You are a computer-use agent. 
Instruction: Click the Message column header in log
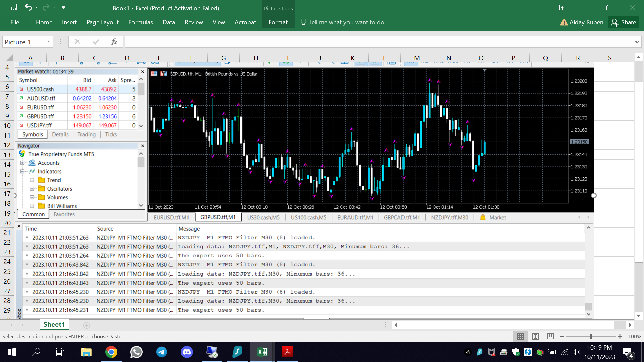click(189, 229)
